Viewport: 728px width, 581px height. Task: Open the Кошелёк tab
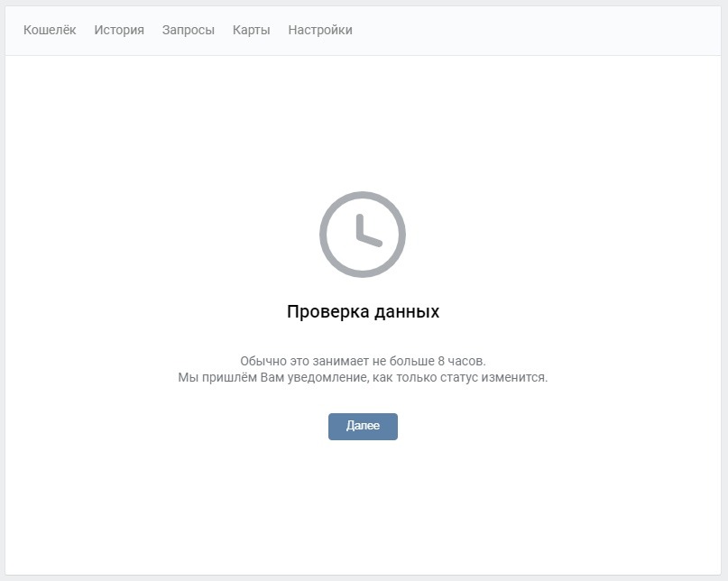pos(50,30)
